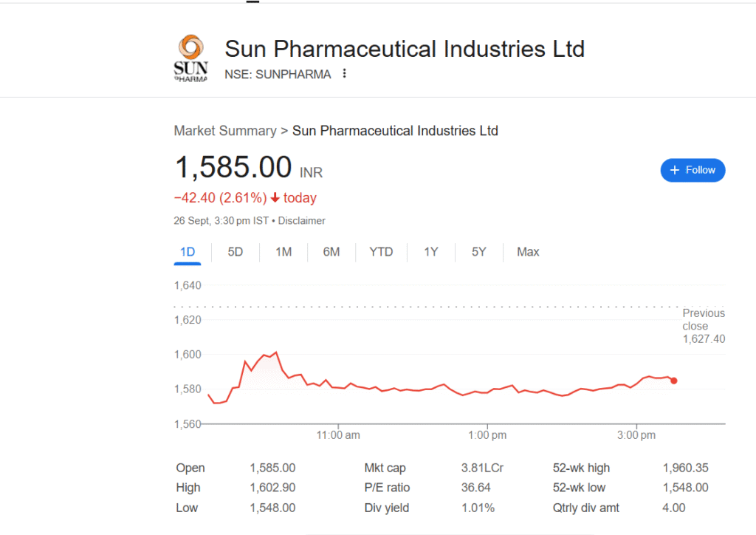The height and width of the screenshot is (535, 756).
Task: Click the Sun Pharma logo icon
Action: tap(190, 58)
